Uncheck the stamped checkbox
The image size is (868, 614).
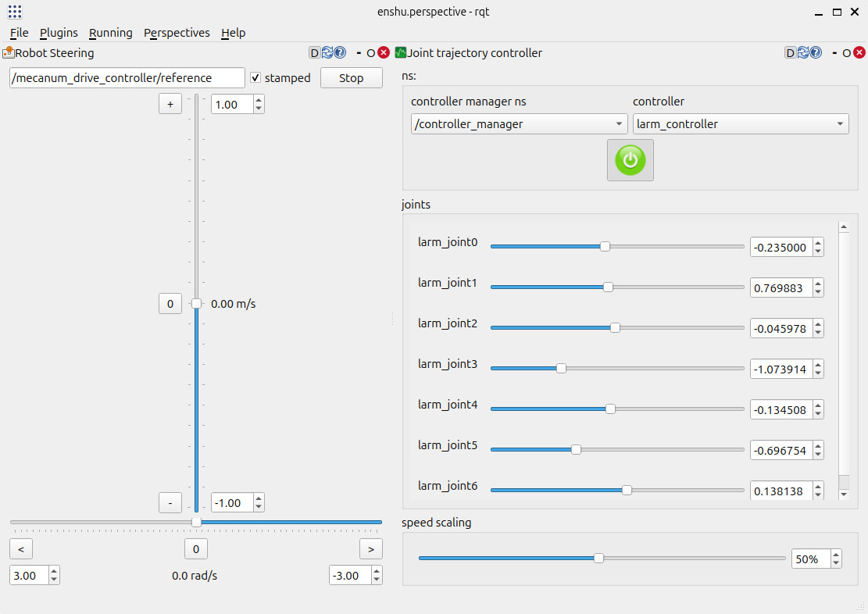click(x=255, y=78)
